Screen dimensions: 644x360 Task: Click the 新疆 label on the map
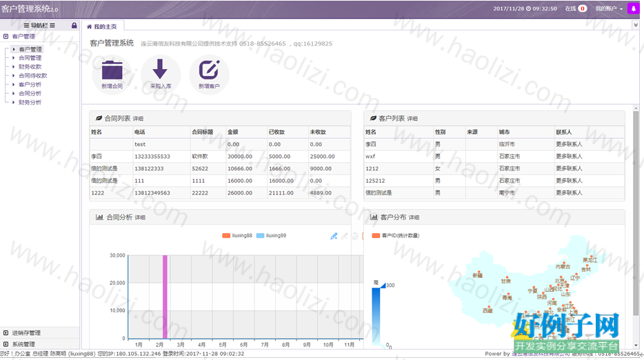pos(477,275)
